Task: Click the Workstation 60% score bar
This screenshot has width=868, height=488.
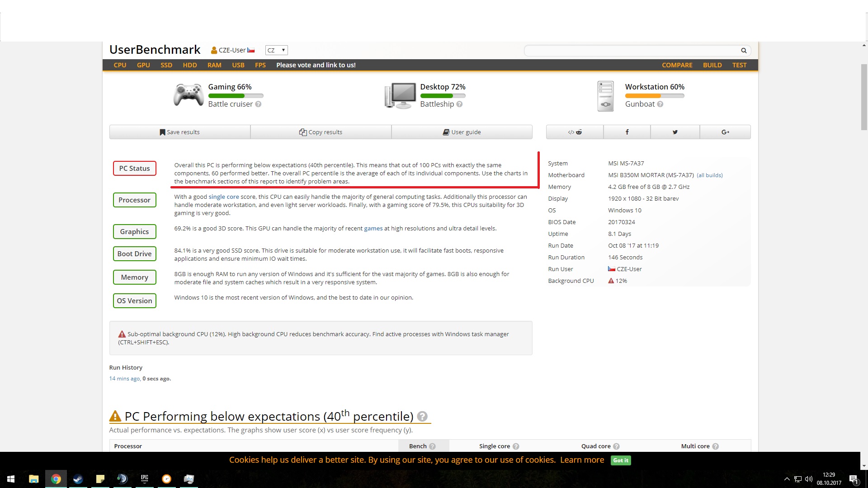Action: click(655, 96)
